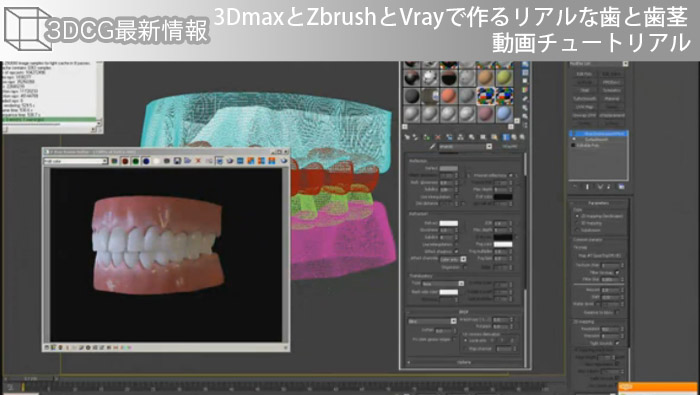Screen dimensions: 700x395
Task: Click the render log window's vertical scrollbar
Action: pyautogui.click(x=100, y=94)
